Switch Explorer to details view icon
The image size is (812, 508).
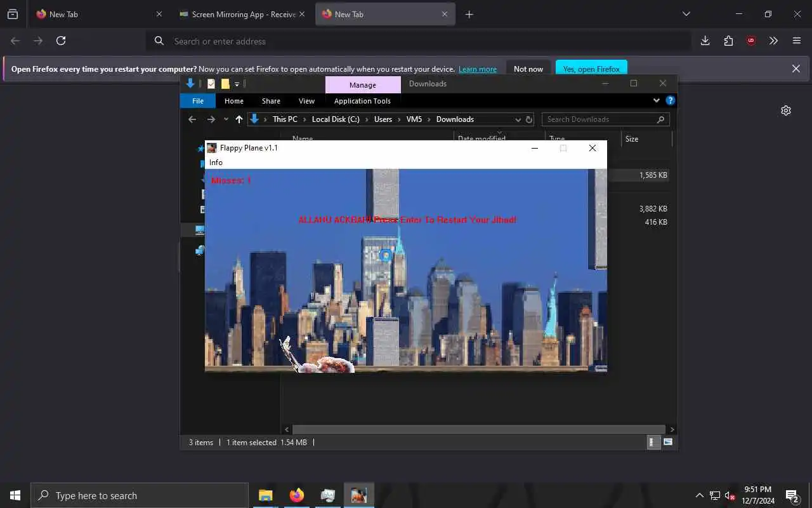[652, 442]
